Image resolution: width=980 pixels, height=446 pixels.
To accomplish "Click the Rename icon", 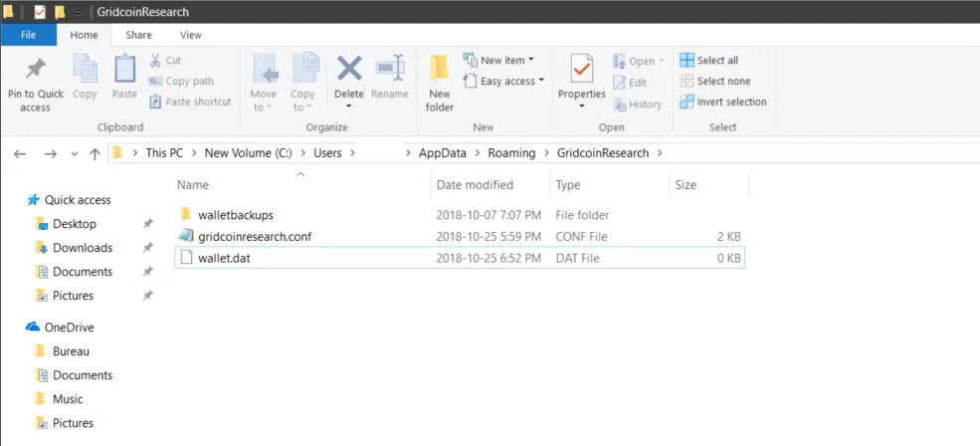I will (390, 68).
